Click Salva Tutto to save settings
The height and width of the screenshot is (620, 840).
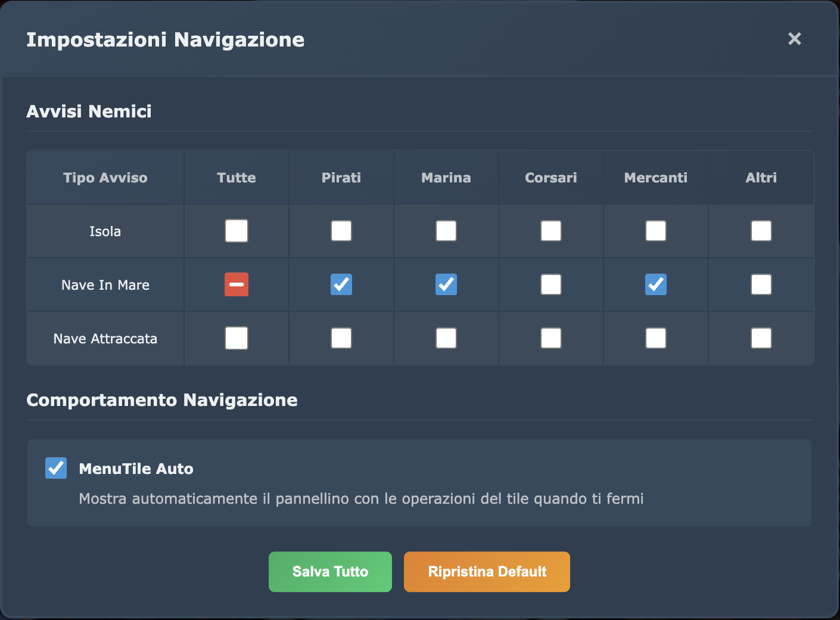[330, 571]
